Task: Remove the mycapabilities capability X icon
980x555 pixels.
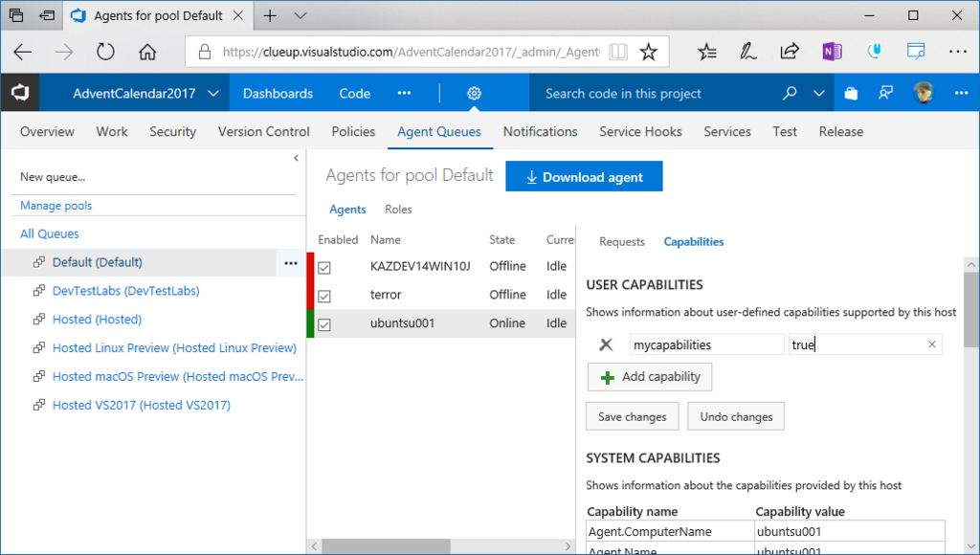Action: tap(606, 344)
